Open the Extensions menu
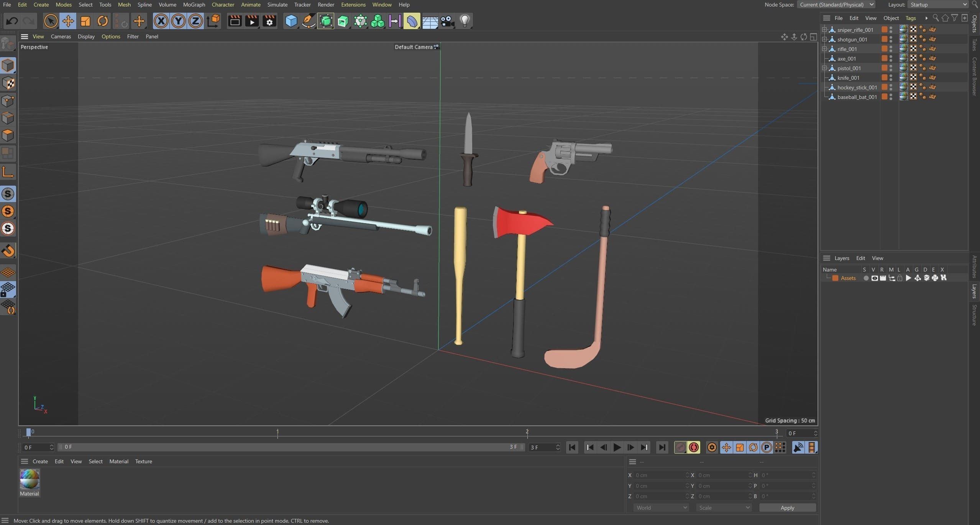Viewport: 980px width, 525px height. (353, 5)
